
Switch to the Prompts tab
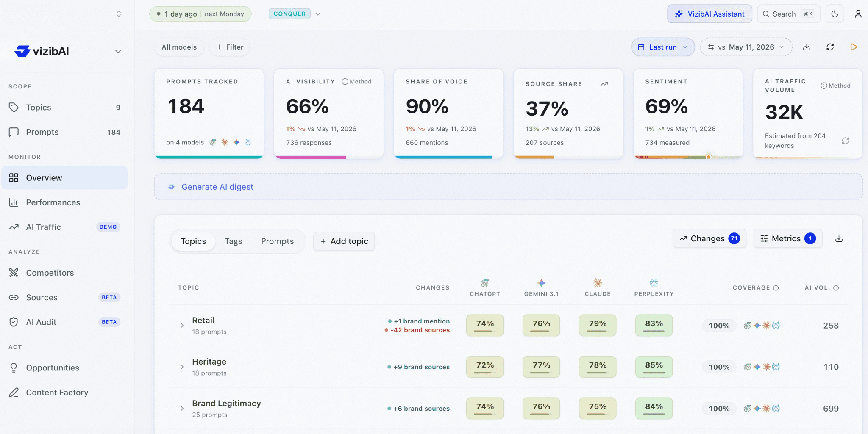[x=277, y=241]
